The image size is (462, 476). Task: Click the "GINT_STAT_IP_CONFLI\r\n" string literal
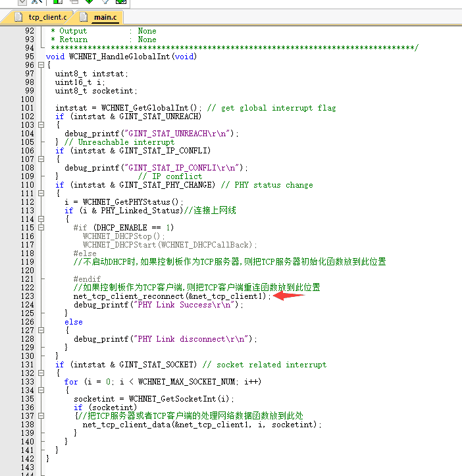tap(181, 168)
